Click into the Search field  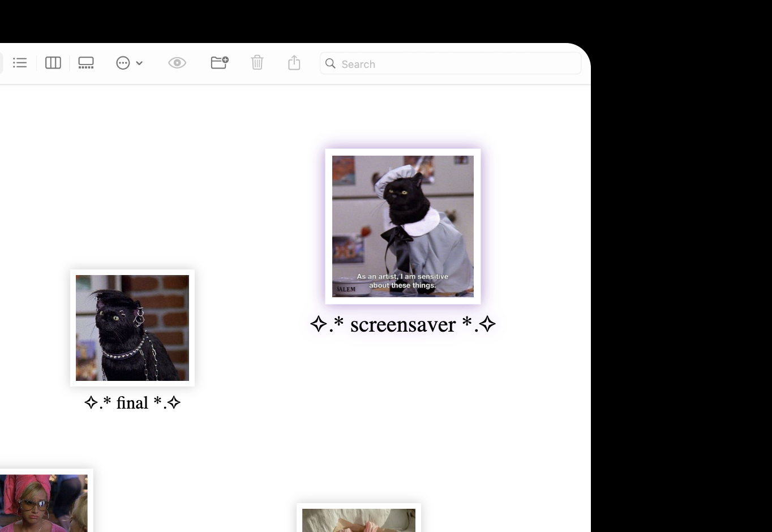451,63
